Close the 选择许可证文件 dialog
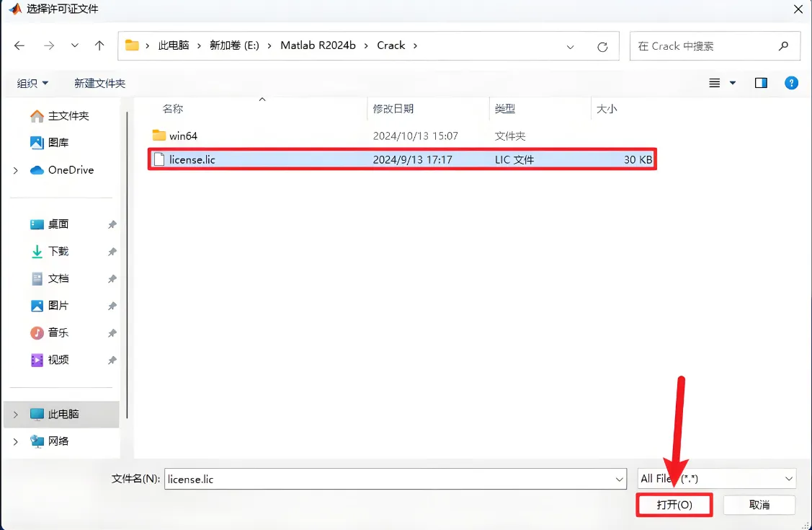 798,9
